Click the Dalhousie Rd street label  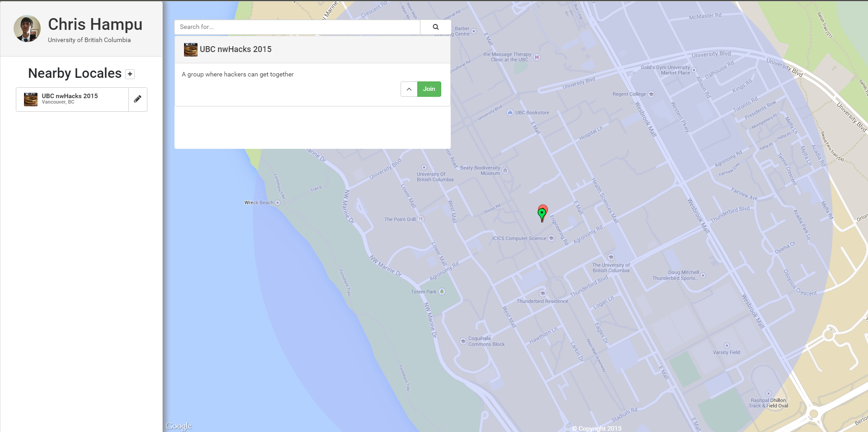(x=719, y=70)
